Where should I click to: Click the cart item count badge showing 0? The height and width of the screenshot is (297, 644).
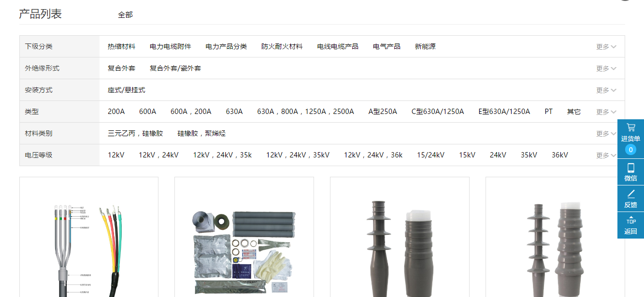coord(630,150)
